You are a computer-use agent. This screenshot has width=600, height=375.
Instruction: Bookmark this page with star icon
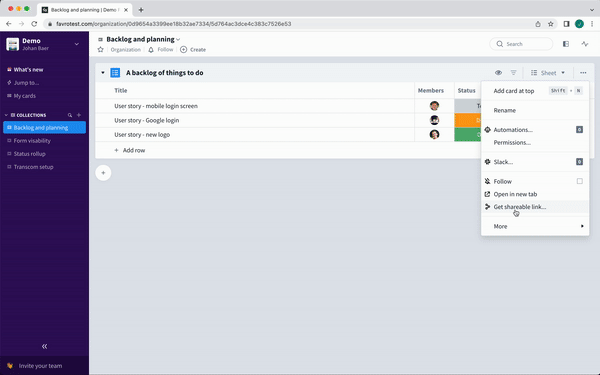click(x=551, y=24)
